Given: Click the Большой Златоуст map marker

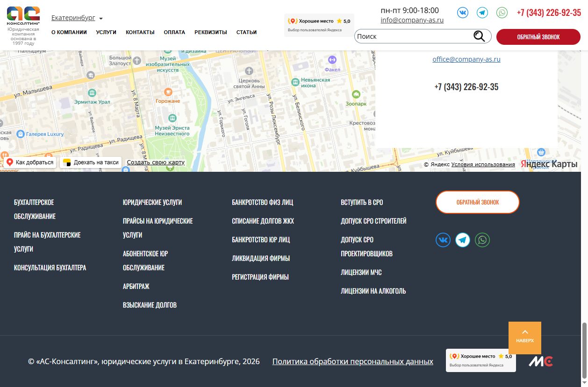Looking at the screenshot, I should tap(137, 60).
